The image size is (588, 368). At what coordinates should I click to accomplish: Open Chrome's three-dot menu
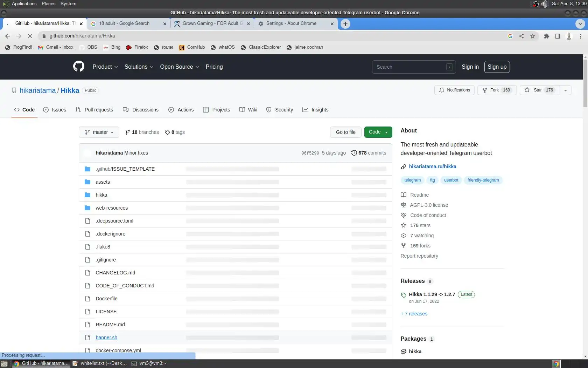click(x=580, y=36)
